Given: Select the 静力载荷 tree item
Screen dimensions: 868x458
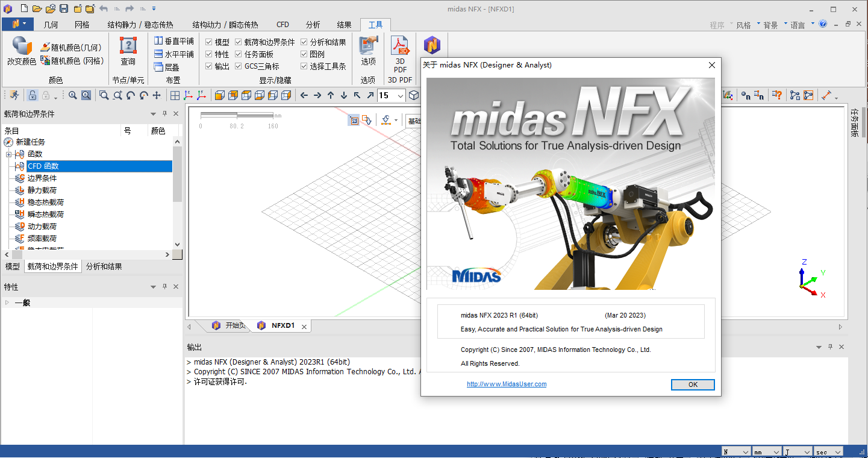Looking at the screenshot, I should pyautogui.click(x=42, y=190).
